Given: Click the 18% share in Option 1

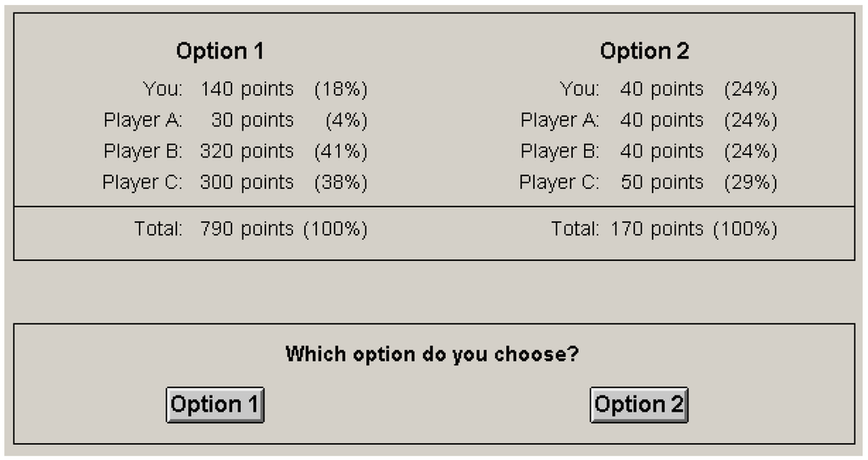Looking at the screenshot, I should tap(341, 89).
